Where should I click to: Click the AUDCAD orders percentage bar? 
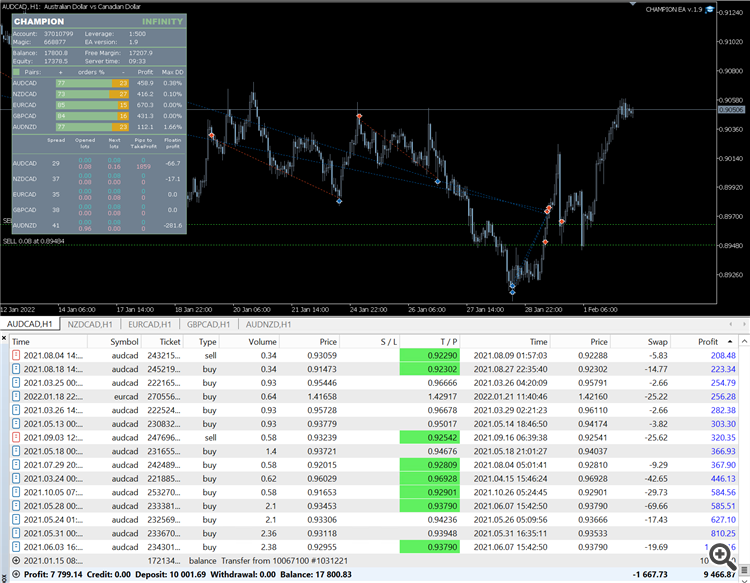click(x=92, y=83)
